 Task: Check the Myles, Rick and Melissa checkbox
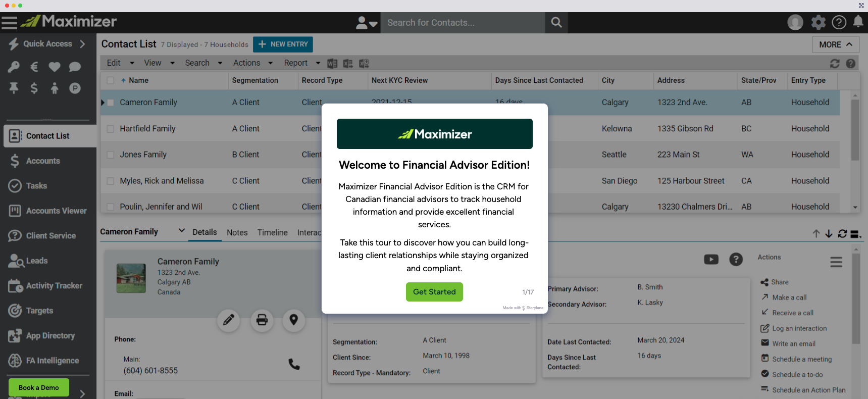(x=111, y=181)
